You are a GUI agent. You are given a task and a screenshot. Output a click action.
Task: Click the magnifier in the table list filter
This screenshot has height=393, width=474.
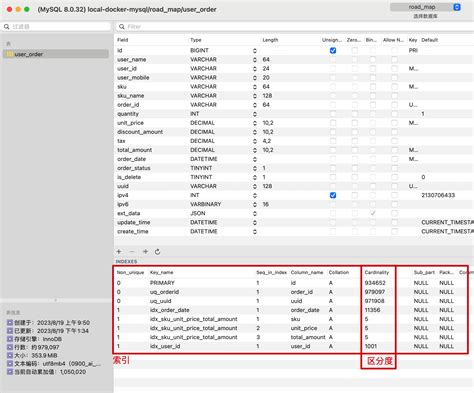click(7, 27)
